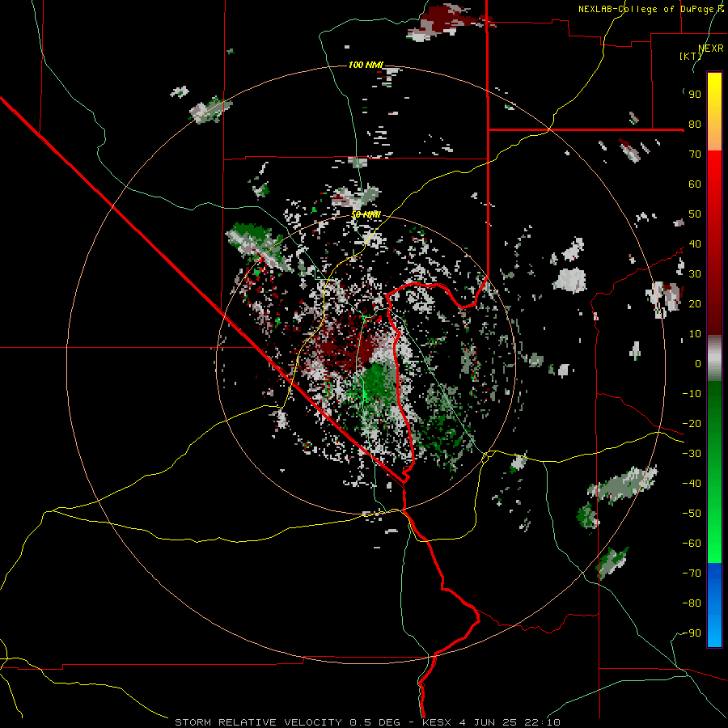This screenshot has height=728, width=728.
Task: Select the 10 label on the velocity scale
Action: (695, 334)
